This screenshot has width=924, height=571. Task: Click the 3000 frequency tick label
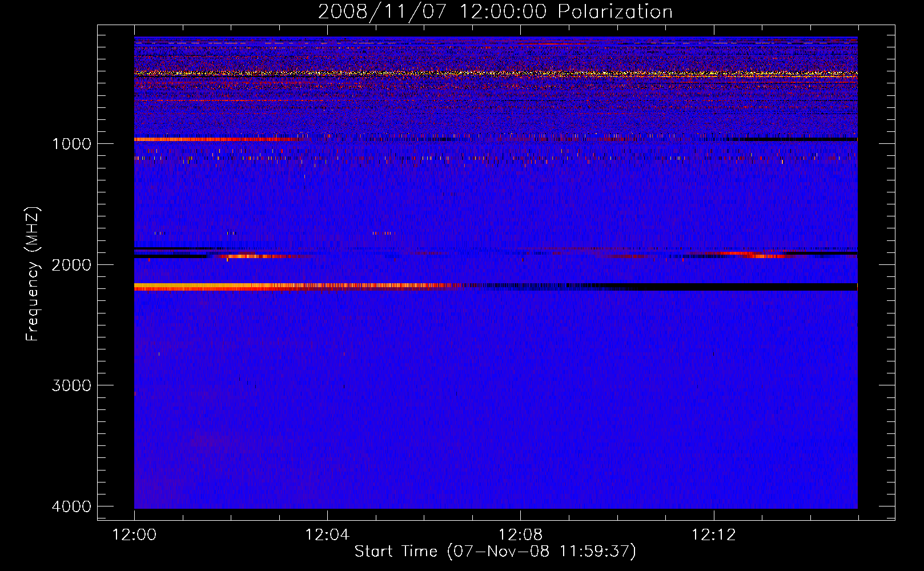[x=71, y=385]
